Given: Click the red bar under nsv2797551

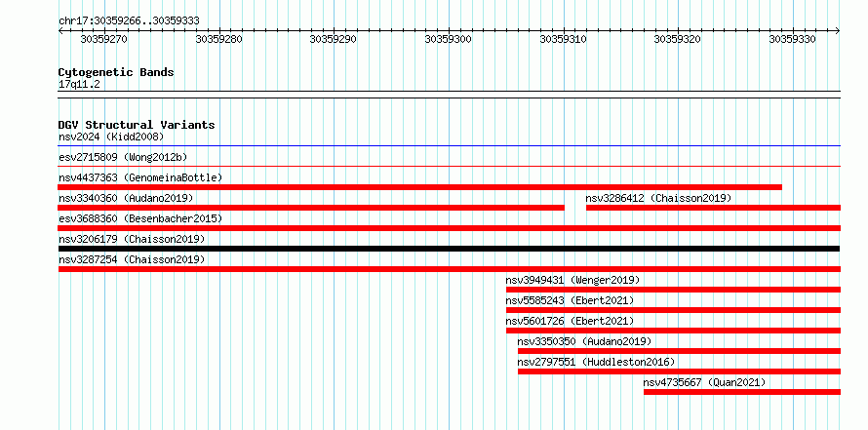Looking at the screenshot, I should (x=679, y=371).
